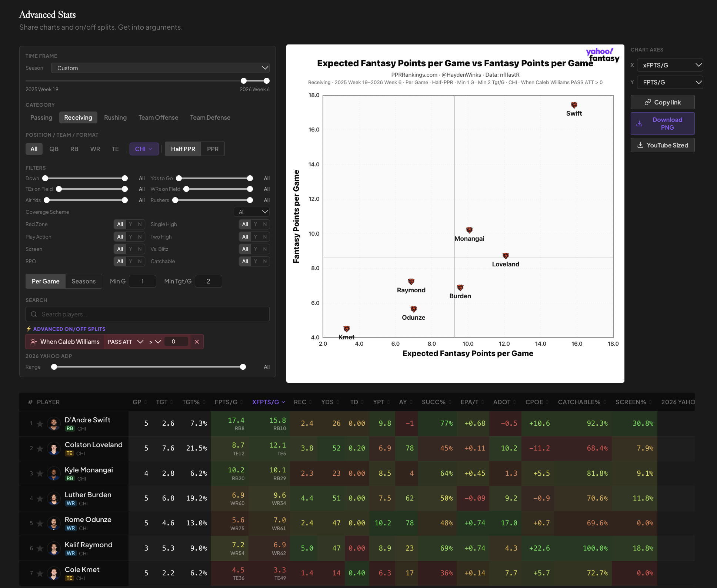Switch format to PPR
This screenshot has width=717, height=588.
213,149
